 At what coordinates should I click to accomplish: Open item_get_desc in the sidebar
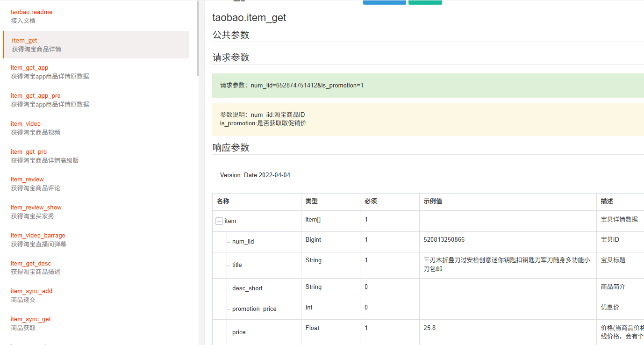[31, 264]
